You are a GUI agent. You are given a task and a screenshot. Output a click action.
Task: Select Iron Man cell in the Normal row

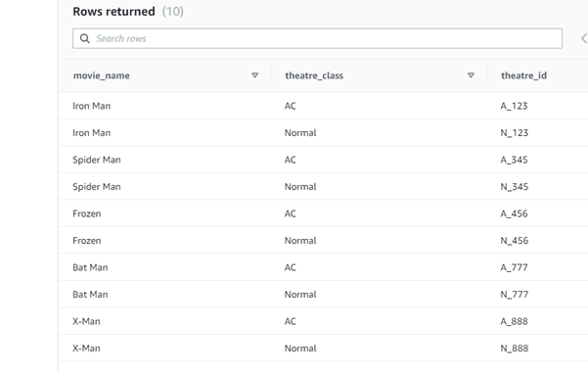click(92, 133)
